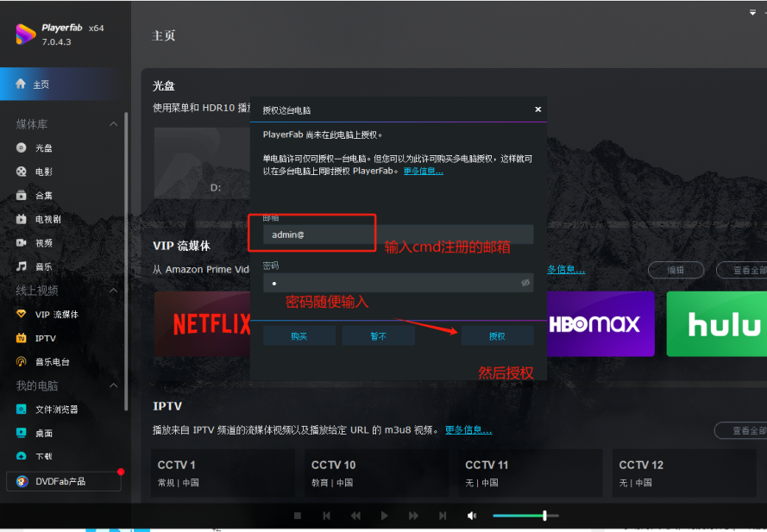Open 更多信息 link in VIP 流媒体 section
The width and height of the screenshot is (767, 532).
tap(566, 269)
